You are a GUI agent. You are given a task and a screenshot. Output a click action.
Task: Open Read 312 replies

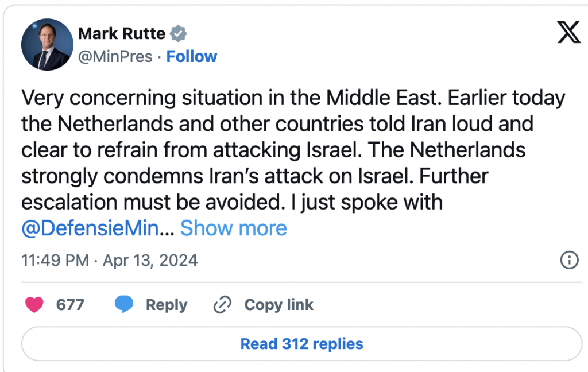point(301,344)
